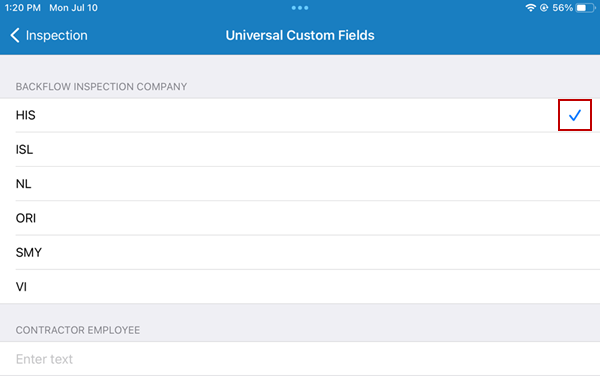Tap the Backflow Inspection Company header

coord(101,87)
